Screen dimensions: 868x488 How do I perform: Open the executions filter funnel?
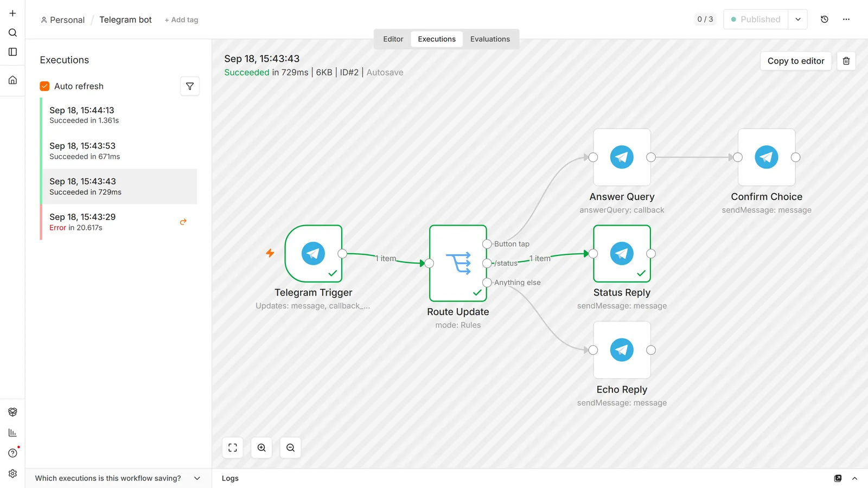click(190, 86)
